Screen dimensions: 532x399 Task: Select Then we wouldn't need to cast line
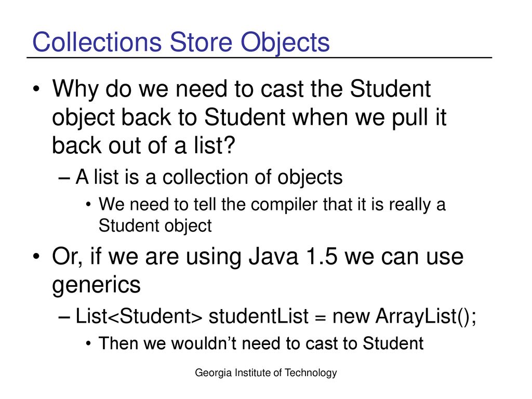coord(261,343)
